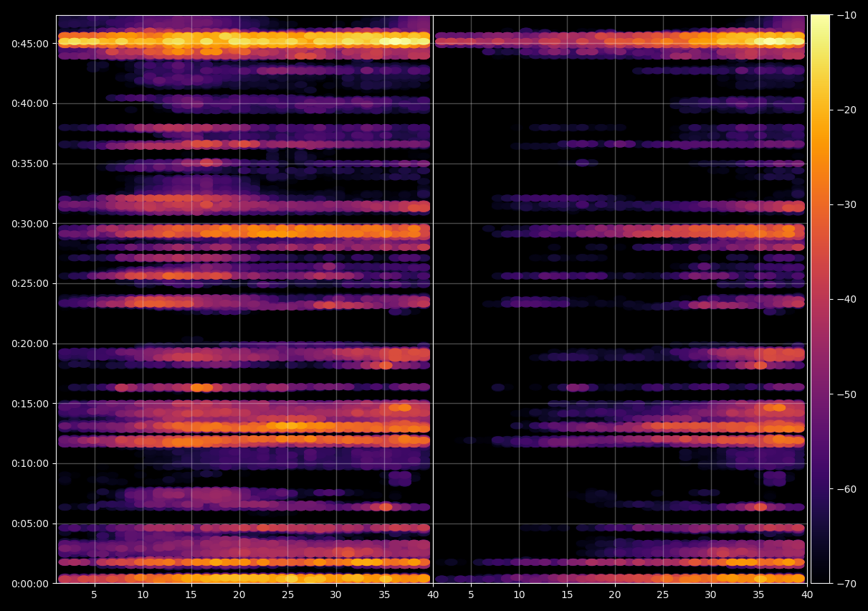Viewport: 868px width, 611px height.
Task: Click the right panel's x-axis label 30
Action: (711, 595)
